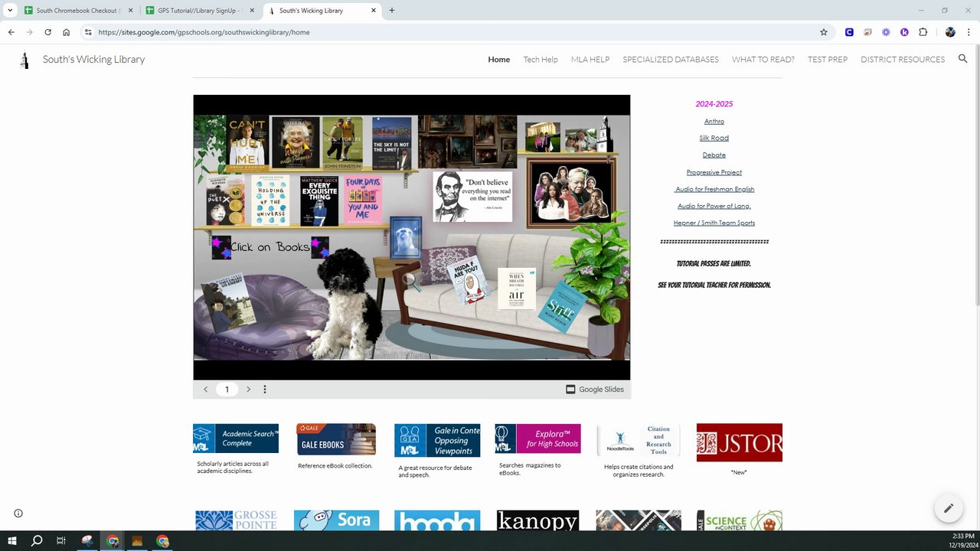
Task: Open the slideshow three-dot options menu
Action: pyautogui.click(x=265, y=390)
